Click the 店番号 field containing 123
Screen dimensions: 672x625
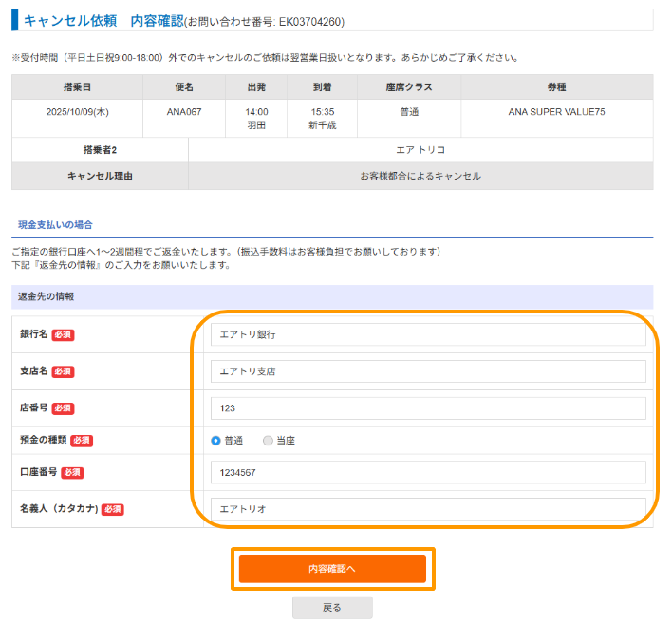427,408
